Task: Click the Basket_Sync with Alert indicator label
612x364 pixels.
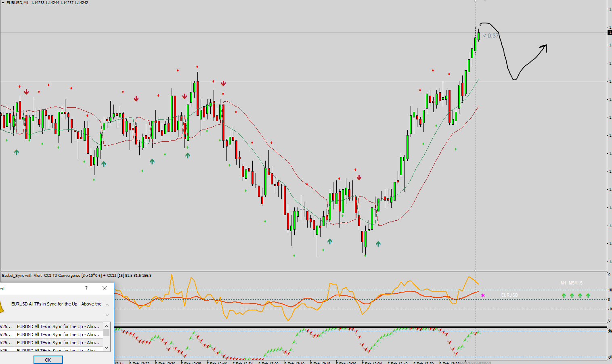Action: [x=22, y=276]
